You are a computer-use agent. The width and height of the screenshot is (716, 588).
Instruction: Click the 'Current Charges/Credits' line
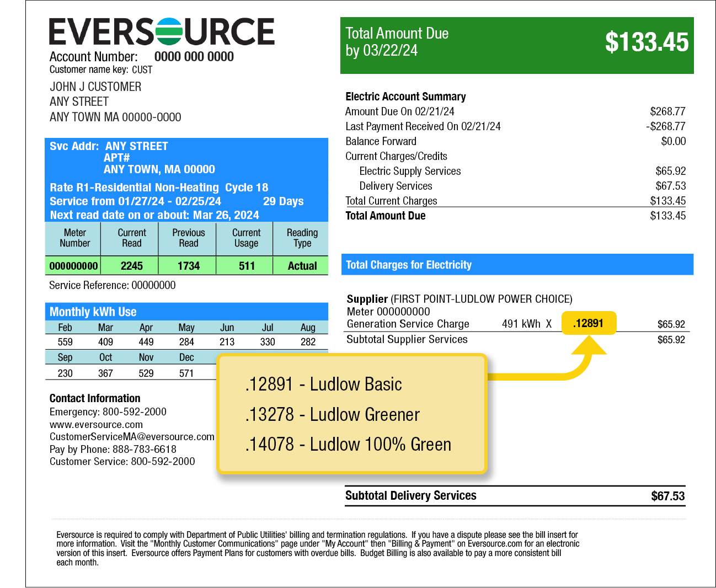click(396, 156)
